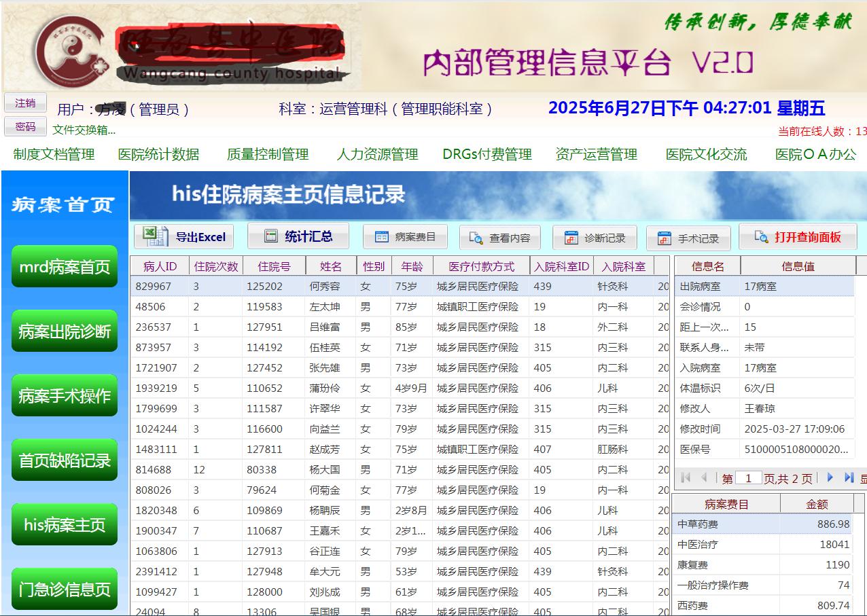
Task: Click the 康复费 fee row
Action: (x=763, y=565)
